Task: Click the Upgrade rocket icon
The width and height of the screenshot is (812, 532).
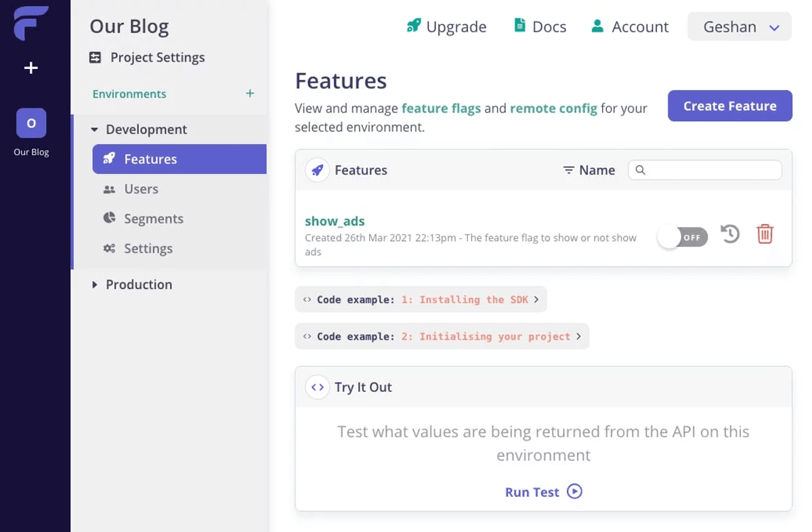Action: click(x=414, y=25)
